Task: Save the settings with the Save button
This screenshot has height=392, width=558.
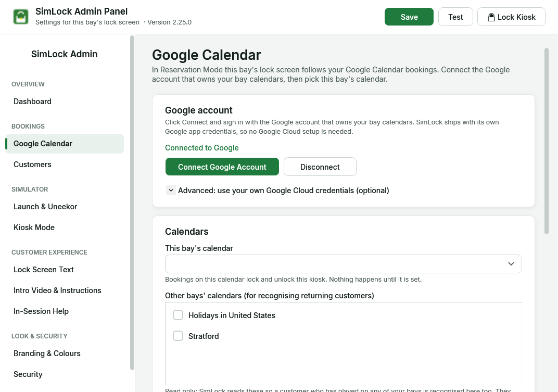Action: pos(409,17)
